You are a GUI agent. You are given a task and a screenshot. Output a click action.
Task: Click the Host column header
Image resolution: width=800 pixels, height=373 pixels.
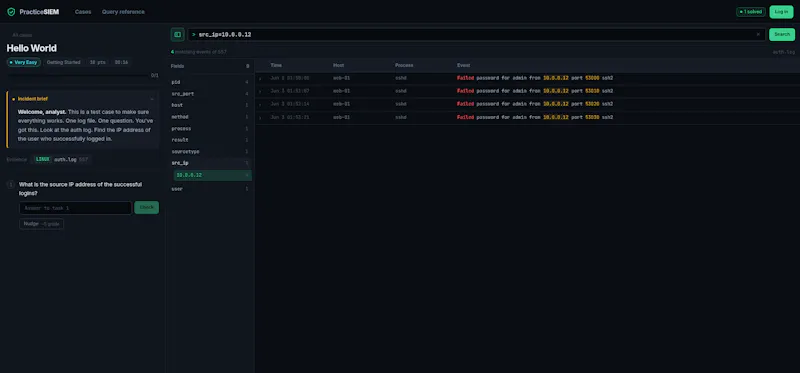pos(339,65)
